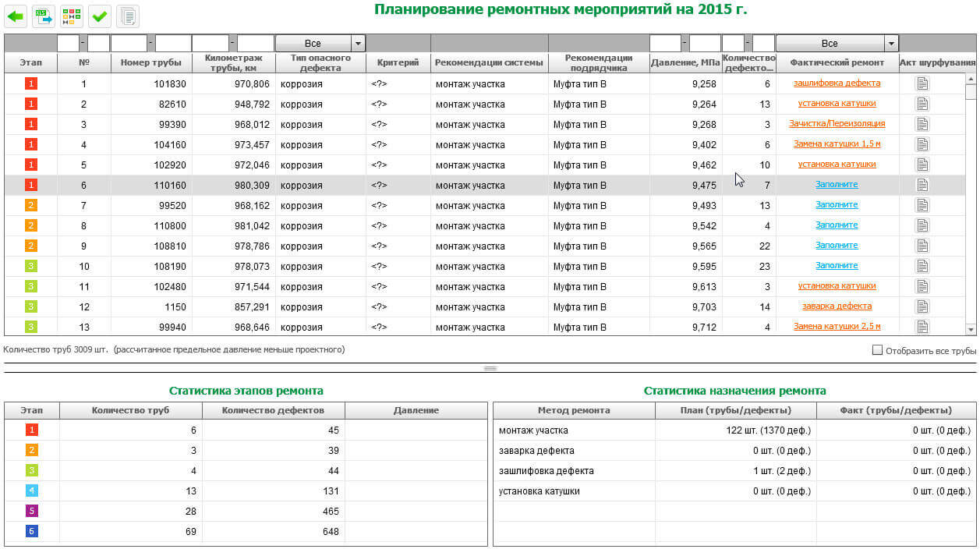Screen dimensions: 980x549
Task: Open grinding act document for pipe 1150
Action: [922, 306]
